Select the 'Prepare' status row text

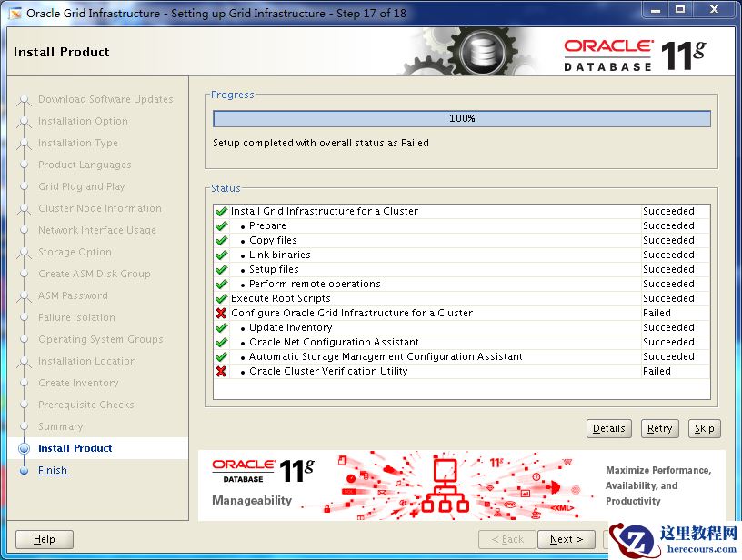pos(267,226)
